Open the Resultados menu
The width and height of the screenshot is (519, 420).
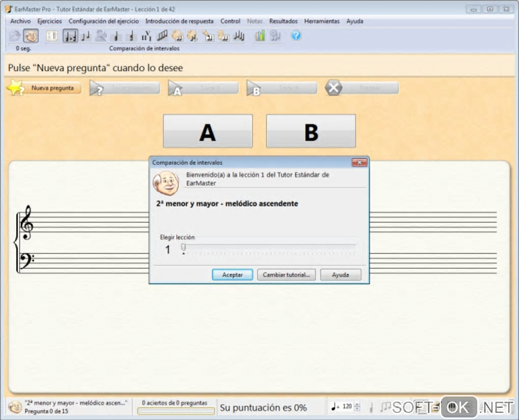click(283, 21)
